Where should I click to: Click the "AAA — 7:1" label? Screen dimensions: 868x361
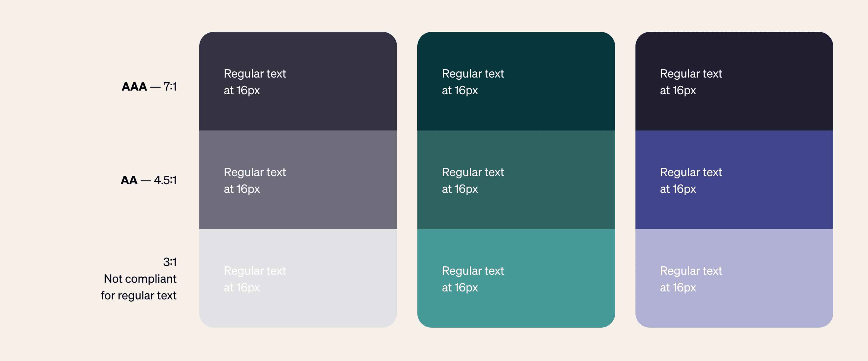pos(149,87)
